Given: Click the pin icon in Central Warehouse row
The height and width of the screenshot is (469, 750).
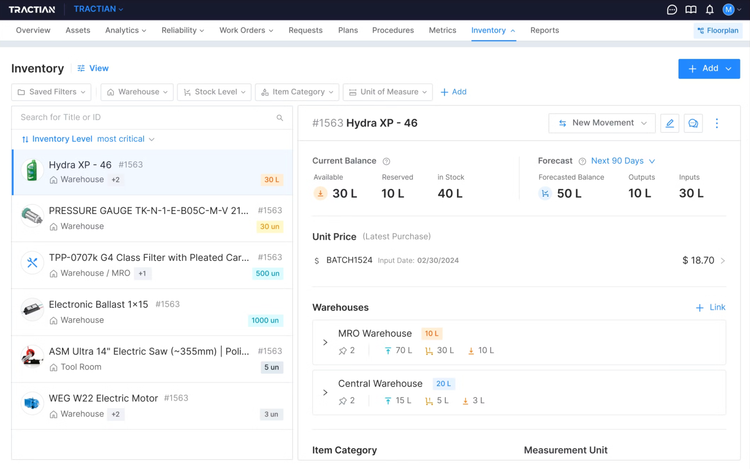Looking at the screenshot, I should click(x=342, y=401).
